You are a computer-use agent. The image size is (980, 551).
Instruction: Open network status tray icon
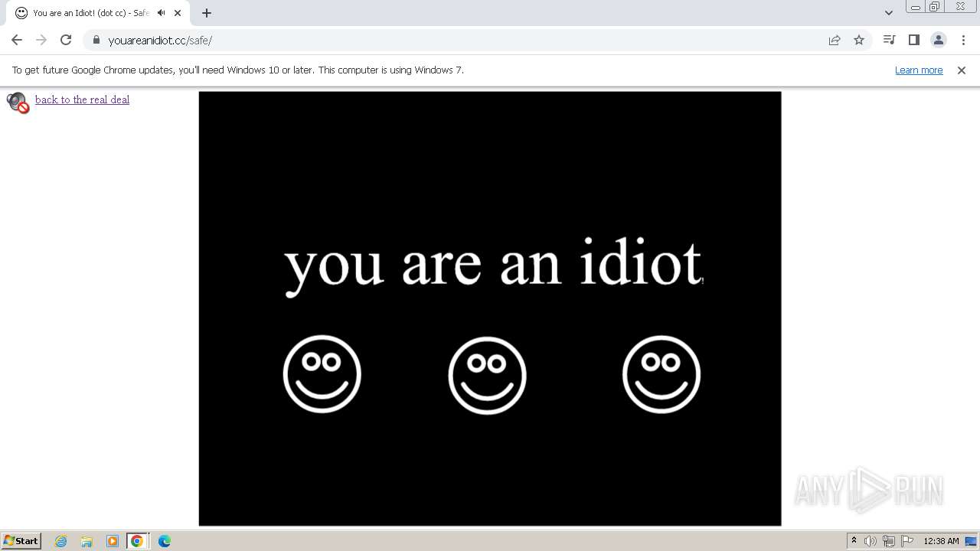coord(889,541)
